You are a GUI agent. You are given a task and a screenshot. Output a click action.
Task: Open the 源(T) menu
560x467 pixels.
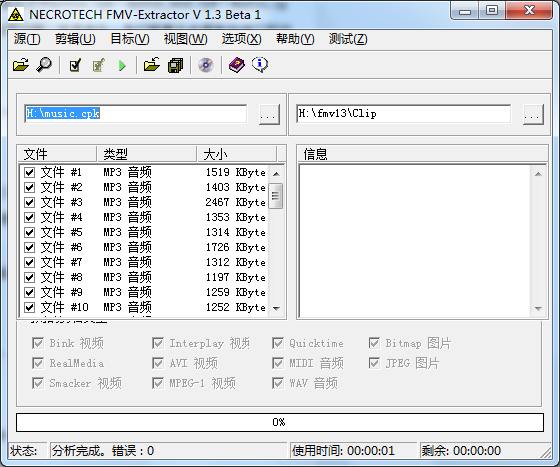(27, 39)
